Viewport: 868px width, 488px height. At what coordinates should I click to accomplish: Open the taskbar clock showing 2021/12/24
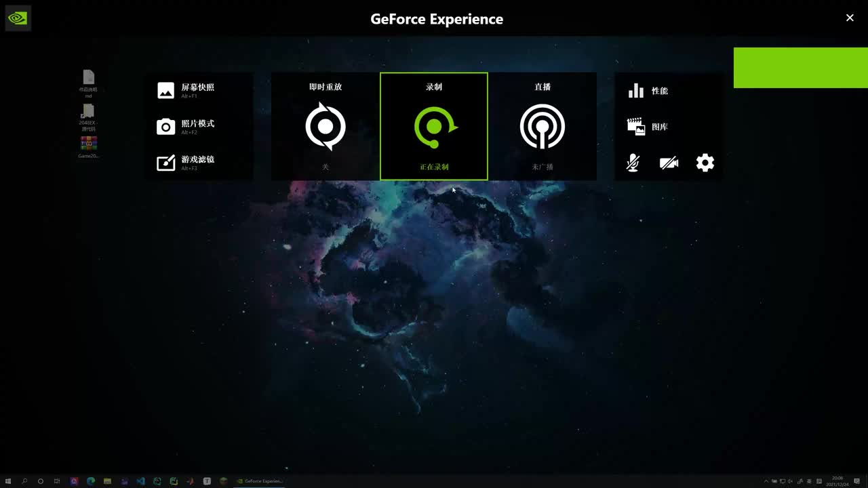coord(838,481)
